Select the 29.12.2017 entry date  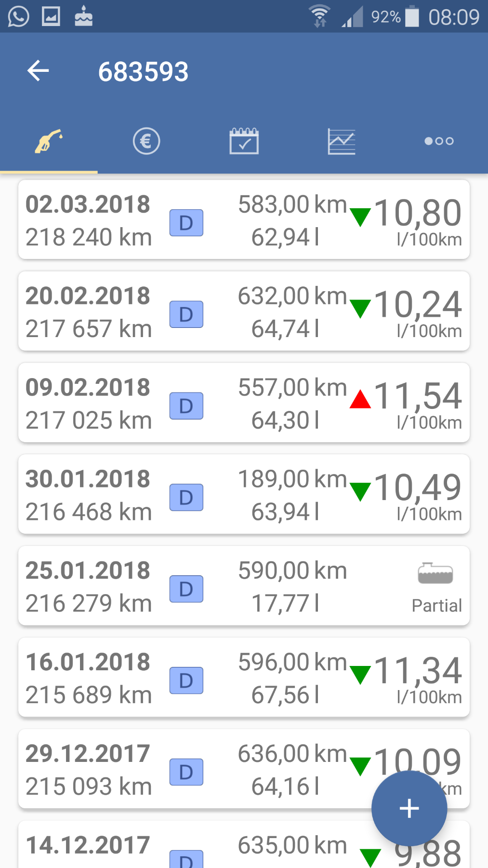click(x=88, y=754)
